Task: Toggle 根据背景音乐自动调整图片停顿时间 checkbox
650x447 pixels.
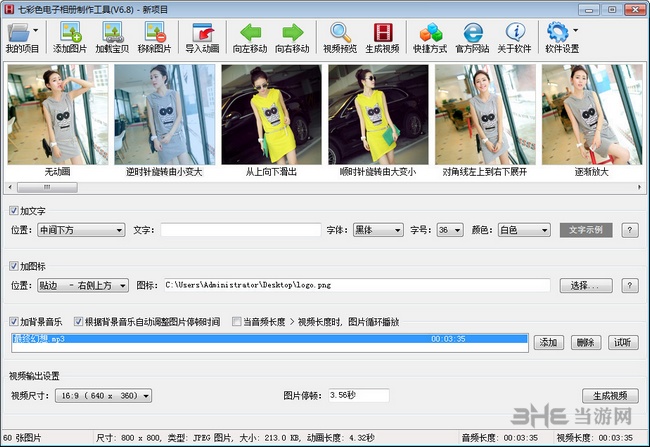Action: pyautogui.click(x=78, y=321)
